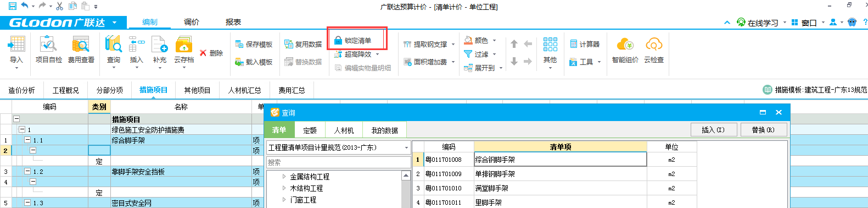Run 项目自检 project self-check
Screen dimensions: 868x208
(49, 50)
